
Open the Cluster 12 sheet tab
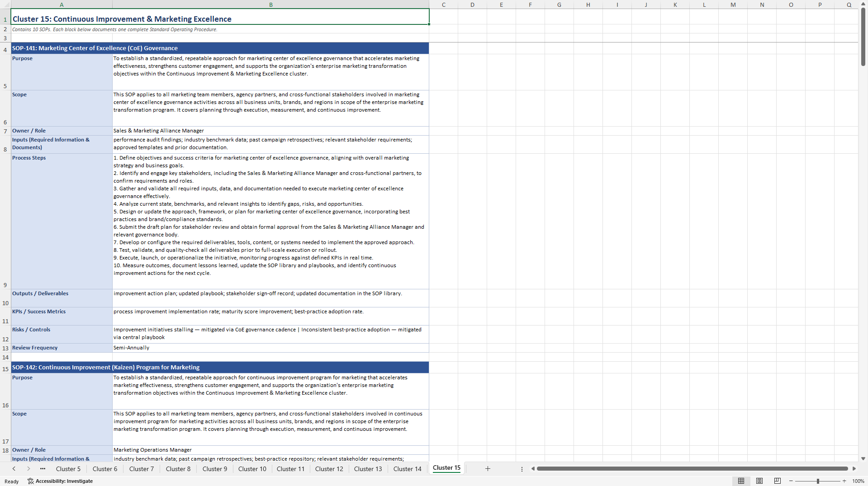click(329, 469)
